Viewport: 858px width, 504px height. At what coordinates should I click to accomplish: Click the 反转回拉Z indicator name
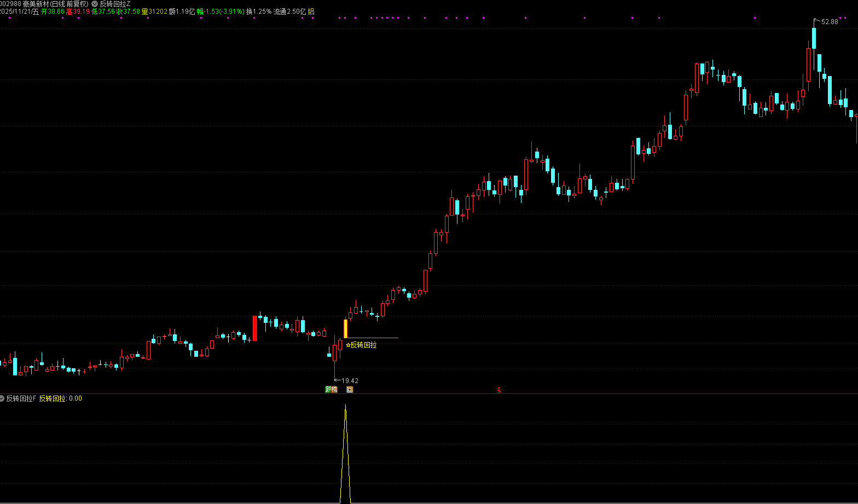point(115,4)
